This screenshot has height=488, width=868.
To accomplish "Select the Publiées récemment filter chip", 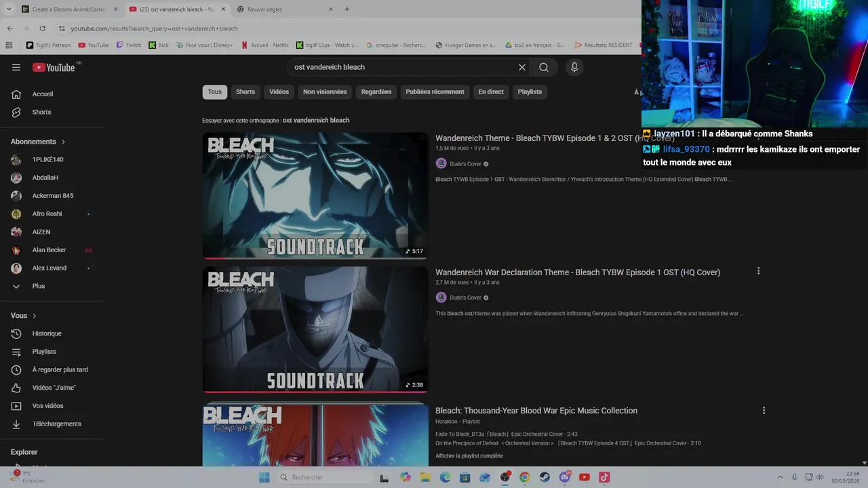I will 435,91.
